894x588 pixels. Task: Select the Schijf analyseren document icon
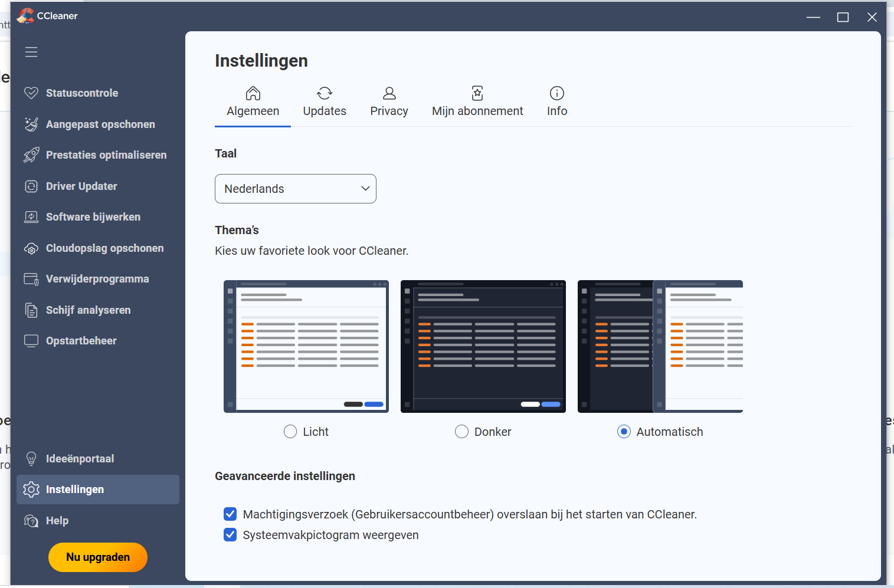[x=31, y=310]
